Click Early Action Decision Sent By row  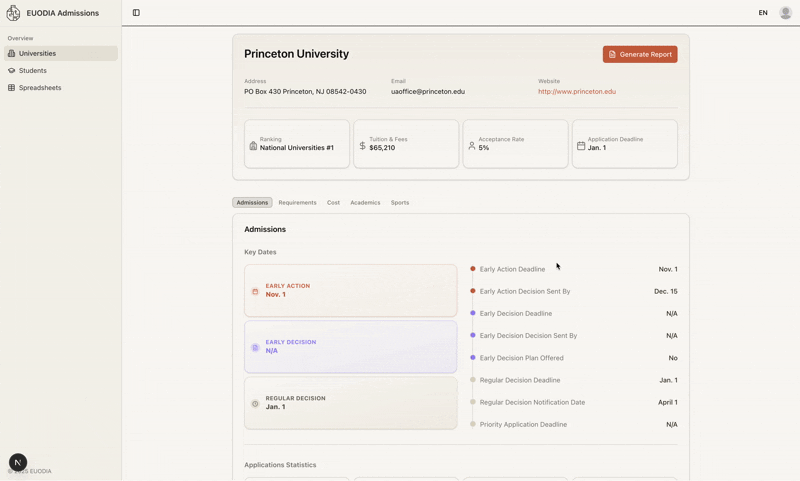[x=574, y=291]
